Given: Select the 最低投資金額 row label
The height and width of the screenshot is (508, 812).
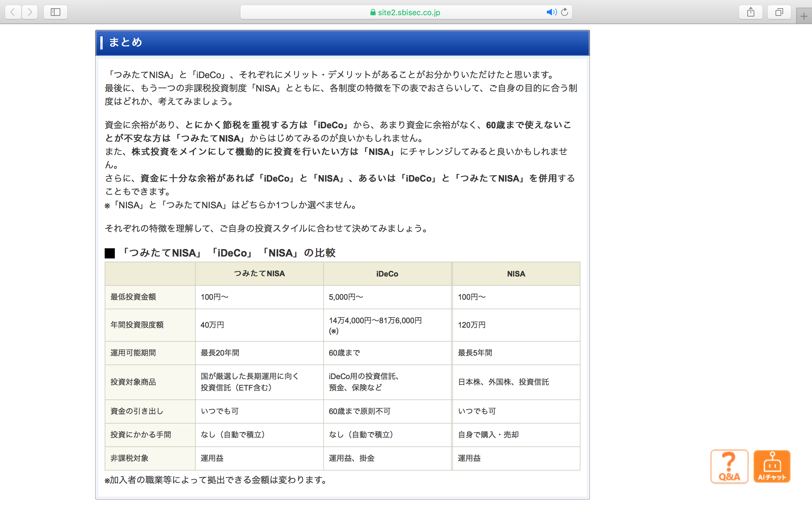Looking at the screenshot, I should [150, 297].
